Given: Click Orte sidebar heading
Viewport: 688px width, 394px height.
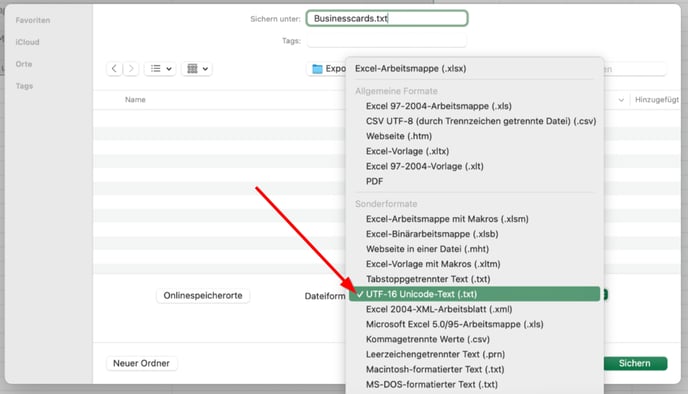Looking at the screenshot, I should point(24,64).
